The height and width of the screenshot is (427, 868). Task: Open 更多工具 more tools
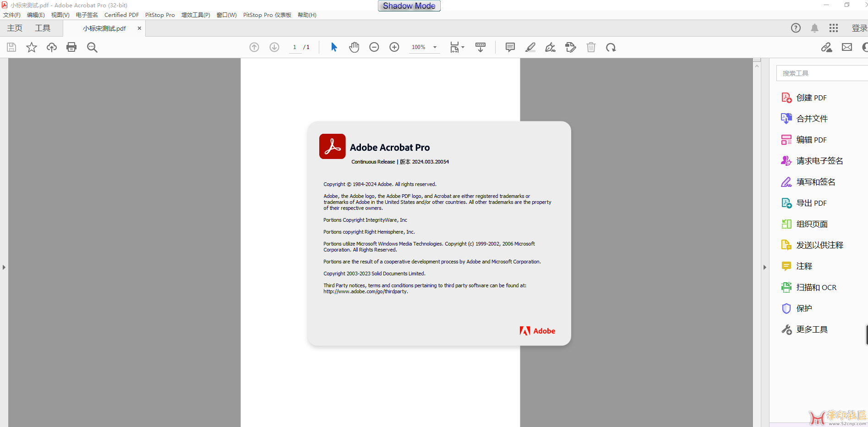coord(804,329)
